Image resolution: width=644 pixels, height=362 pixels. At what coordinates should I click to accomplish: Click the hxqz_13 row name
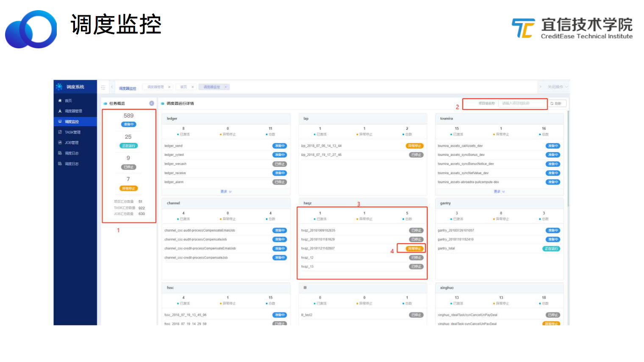click(x=307, y=267)
